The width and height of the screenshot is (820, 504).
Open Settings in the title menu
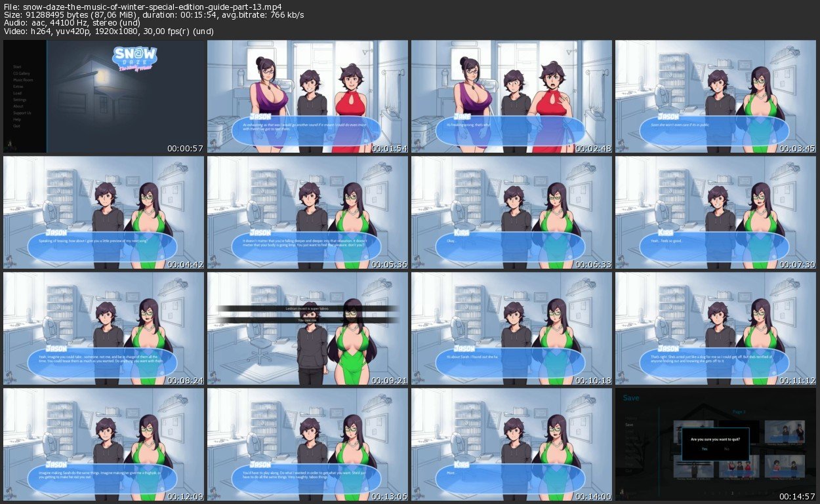(20, 100)
